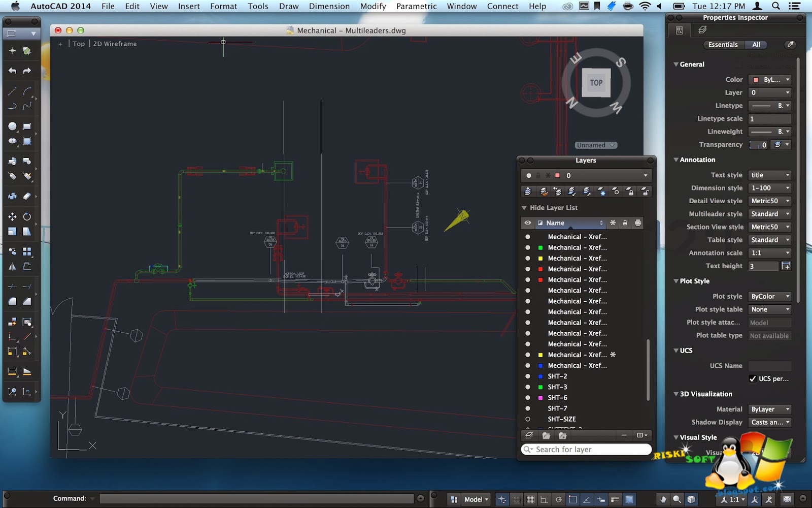Collapse the Annotation section
The width and height of the screenshot is (812, 508).
[676, 160]
